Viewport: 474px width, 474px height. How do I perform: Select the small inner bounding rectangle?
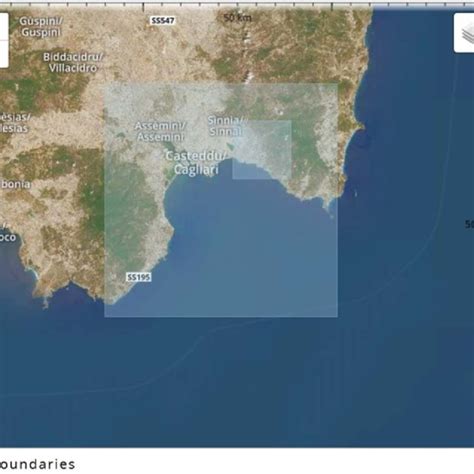tap(262, 150)
